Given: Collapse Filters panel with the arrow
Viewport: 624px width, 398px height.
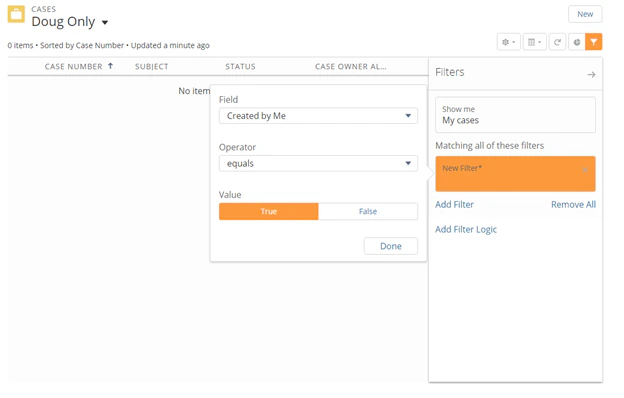Looking at the screenshot, I should click(x=591, y=74).
